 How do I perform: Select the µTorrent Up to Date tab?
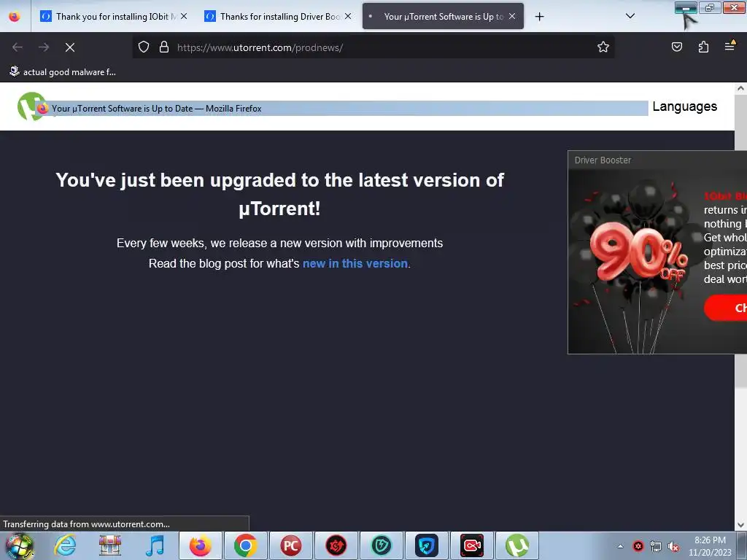[x=443, y=16]
